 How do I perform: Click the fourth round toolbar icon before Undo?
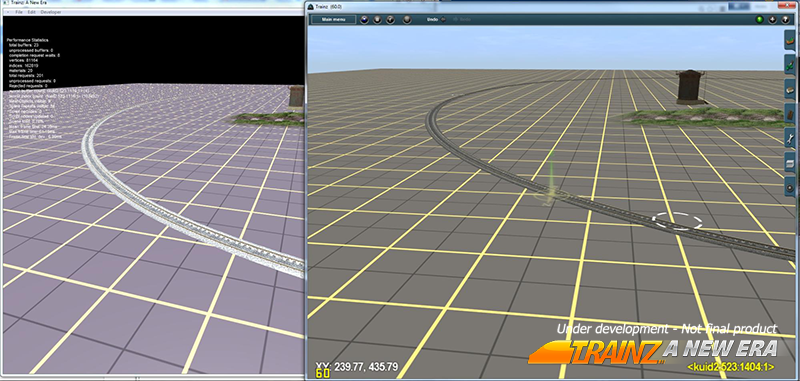(407, 19)
